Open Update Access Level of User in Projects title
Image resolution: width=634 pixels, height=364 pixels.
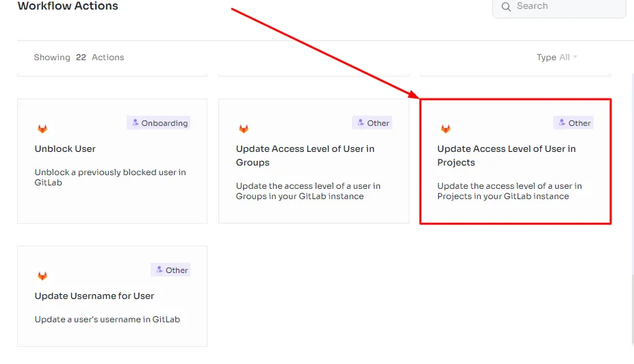pos(506,155)
